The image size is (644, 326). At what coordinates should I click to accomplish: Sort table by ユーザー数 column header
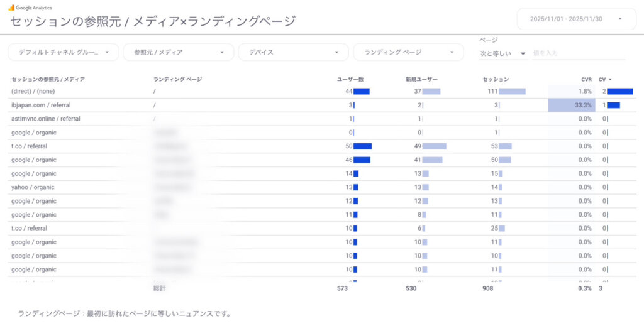(x=350, y=80)
